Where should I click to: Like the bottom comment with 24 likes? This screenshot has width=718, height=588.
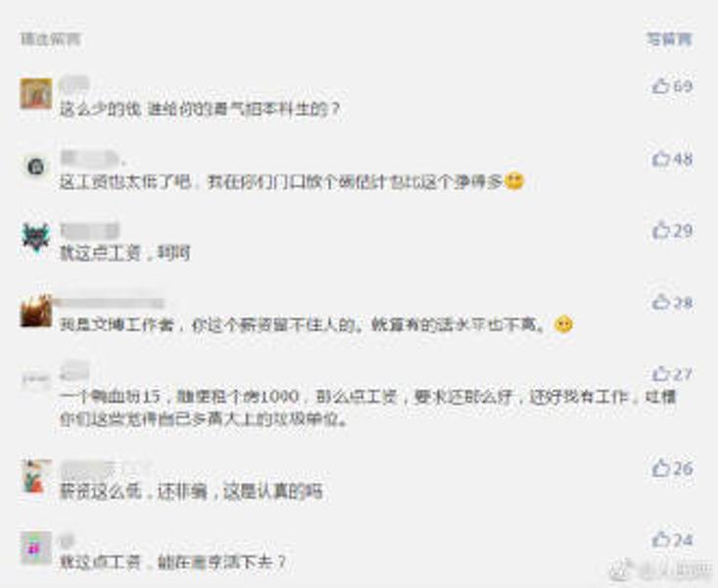point(660,539)
